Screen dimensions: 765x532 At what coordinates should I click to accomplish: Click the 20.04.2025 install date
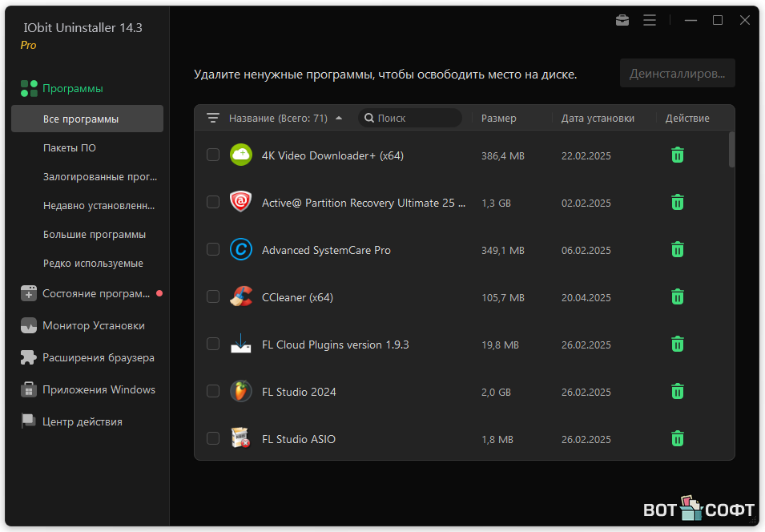(x=586, y=297)
